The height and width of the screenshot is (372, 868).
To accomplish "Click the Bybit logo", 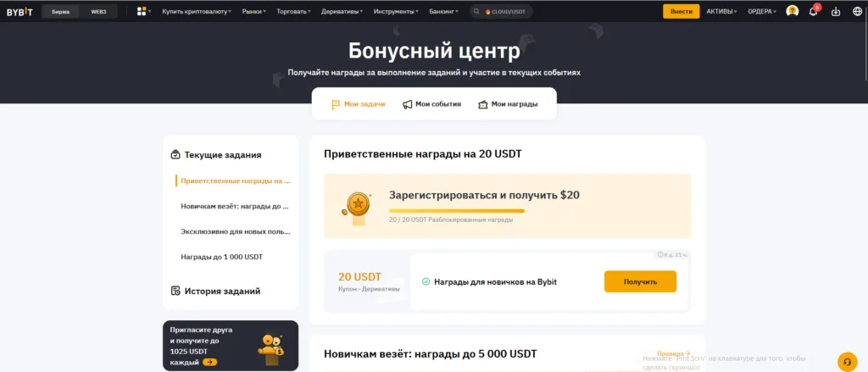I will (20, 11).
